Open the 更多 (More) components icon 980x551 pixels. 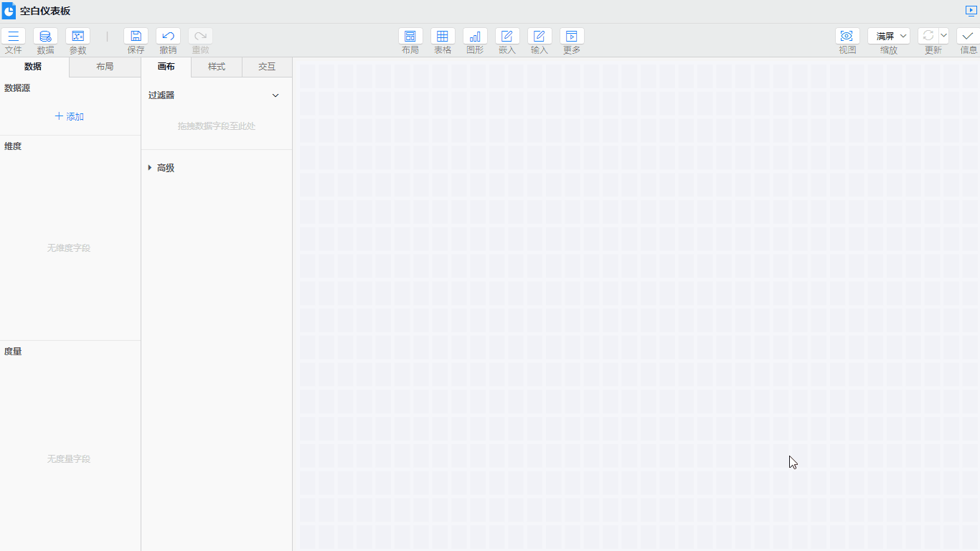[x=572, y=37]
